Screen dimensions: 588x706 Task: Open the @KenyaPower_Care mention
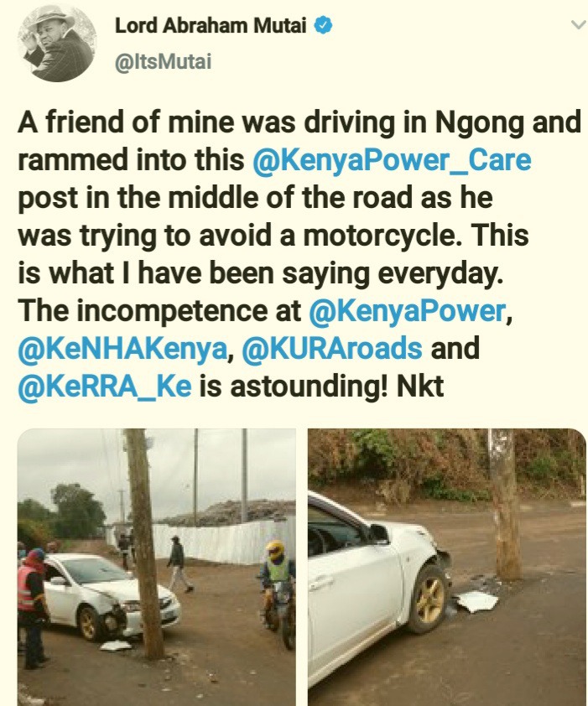(x=392, y=161)
